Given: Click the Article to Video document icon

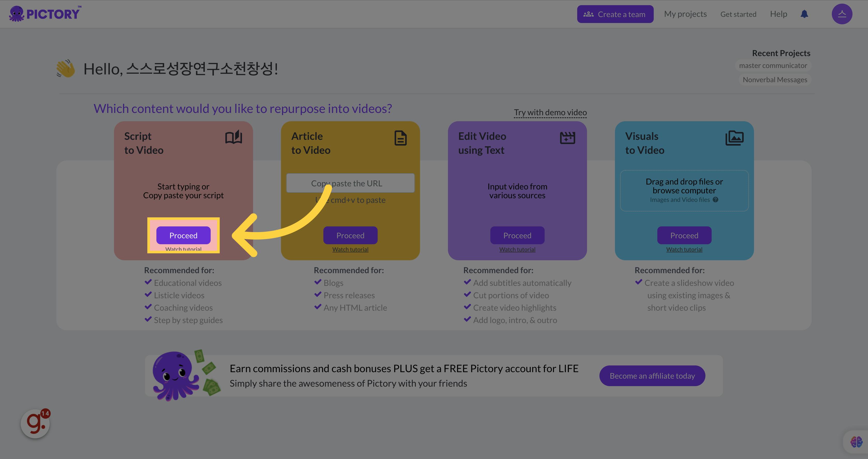Looking at the screenshot, I should pyautogui.click(x=400, y=138).
